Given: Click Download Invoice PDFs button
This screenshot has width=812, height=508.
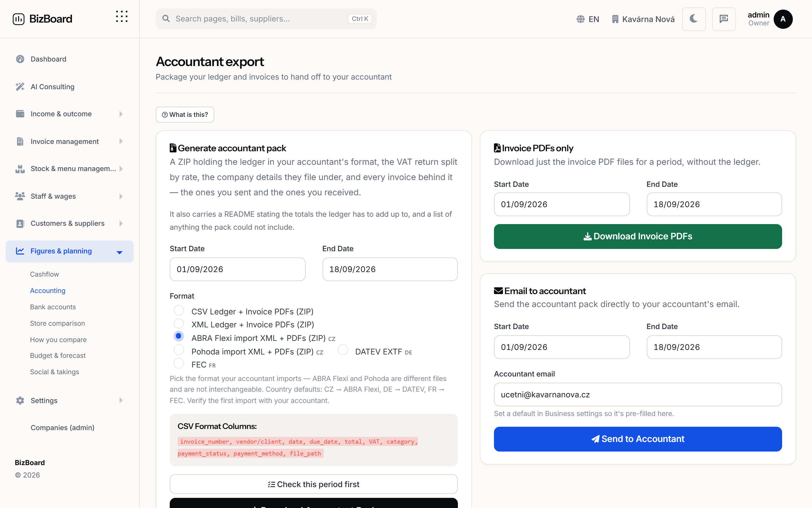Looking at the screenshot, I should point(637,237).
